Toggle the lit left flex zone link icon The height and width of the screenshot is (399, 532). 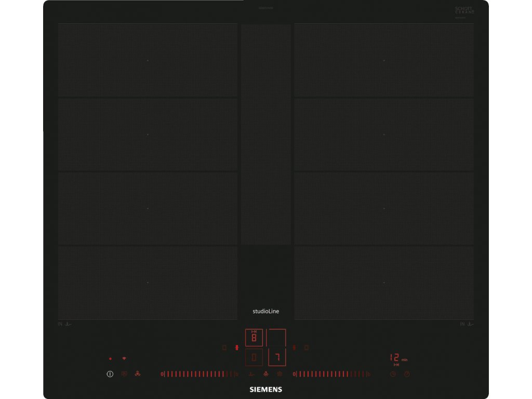237,348
